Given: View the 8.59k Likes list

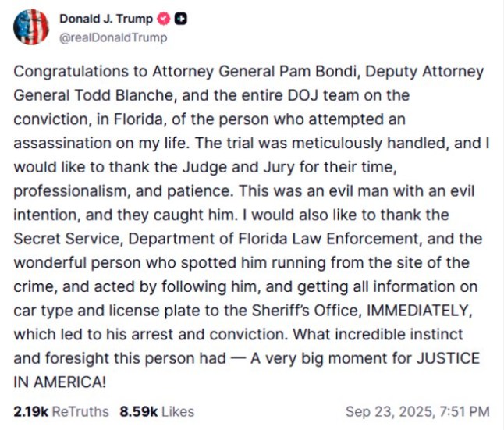Looking at the screenshot, I should tap(157, 410).
